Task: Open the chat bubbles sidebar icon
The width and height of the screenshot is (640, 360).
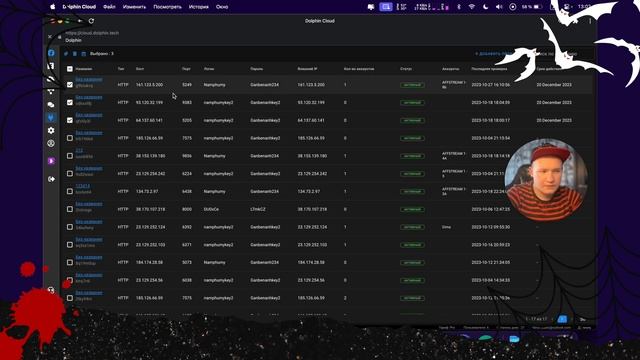Action: click(x=51, y=105)
